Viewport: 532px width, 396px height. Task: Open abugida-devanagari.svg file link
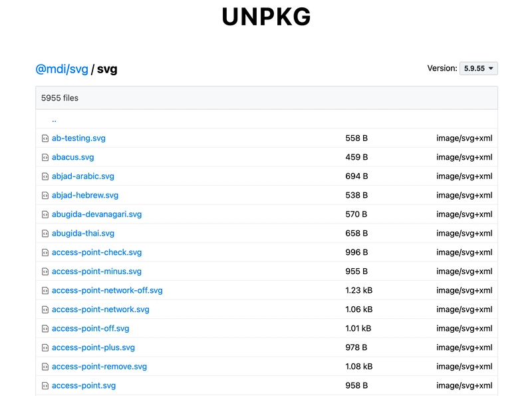pos(96,214)
